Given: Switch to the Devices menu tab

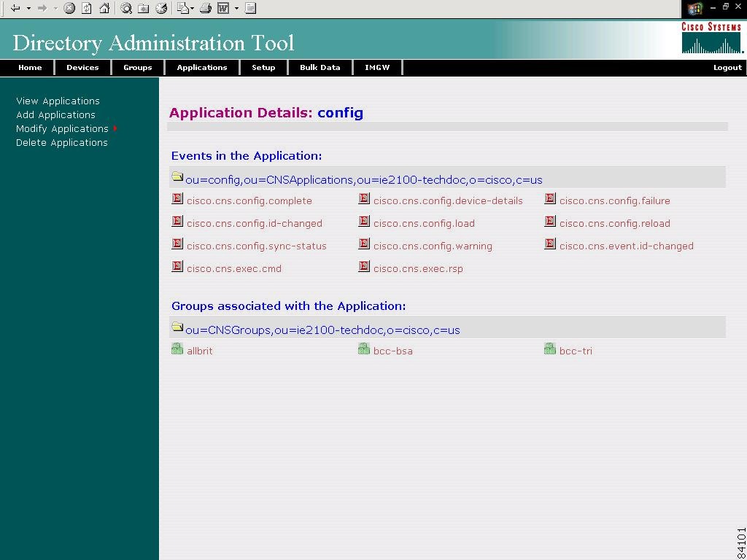Looking at the screenshot, I should (x=82, y=67).
